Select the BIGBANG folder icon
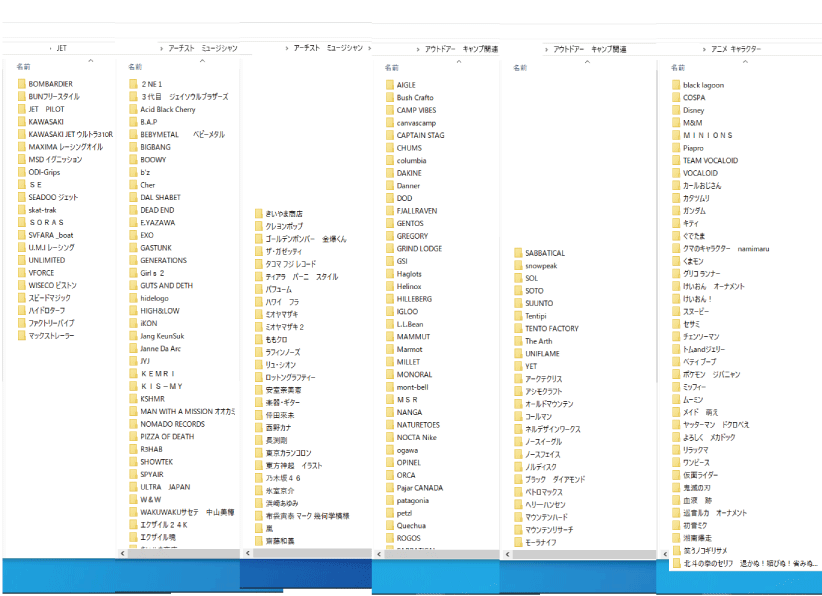This screenshot has height=596, width=822. click(x=133, y=147)
